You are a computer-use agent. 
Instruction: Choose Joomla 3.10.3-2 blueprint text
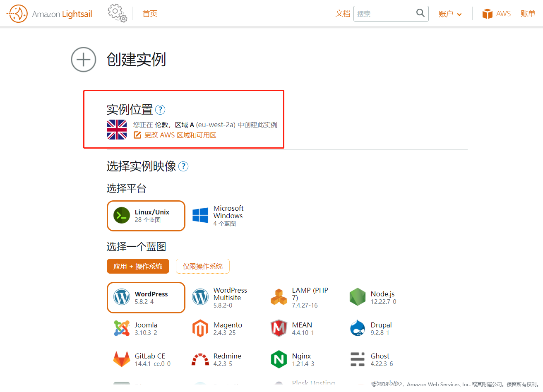point(146,329)
